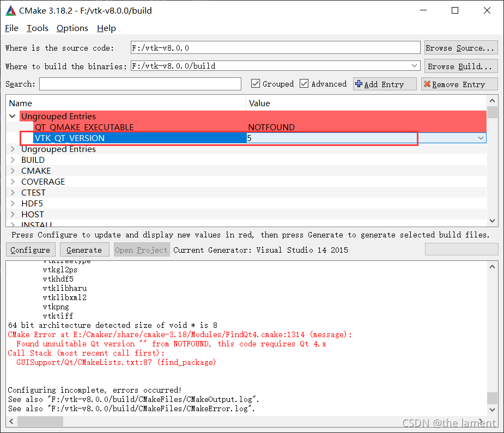The image size is (504, 433).
Task: Click entries list scroll-up arrow
Action: [492, 101]
